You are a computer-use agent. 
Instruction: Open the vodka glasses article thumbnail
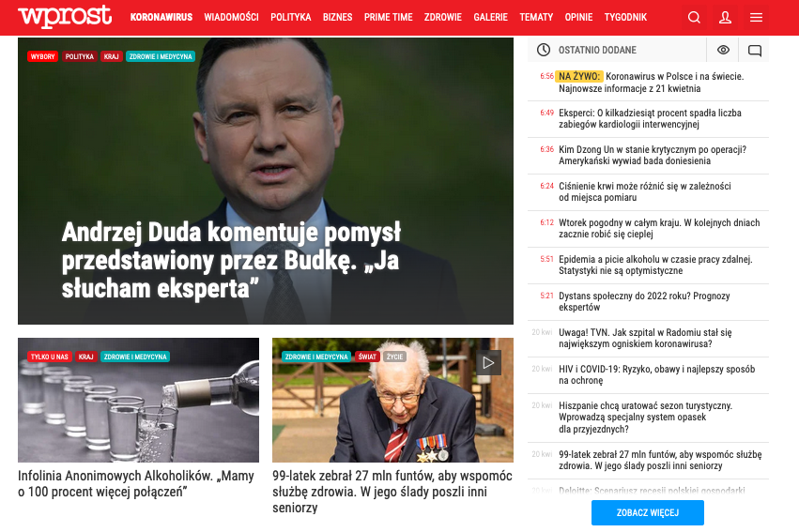click(138, 400)
